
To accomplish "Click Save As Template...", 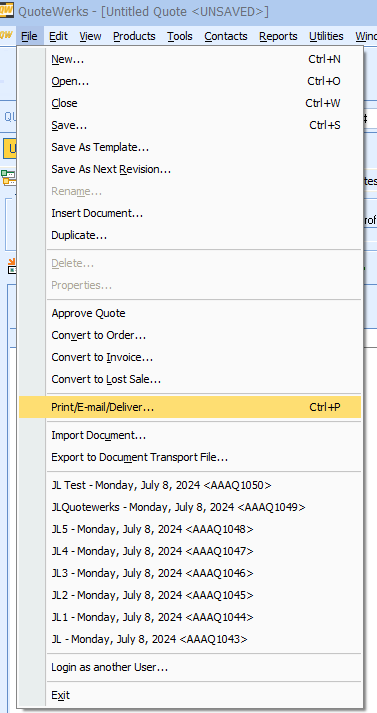I will (190, 147).
